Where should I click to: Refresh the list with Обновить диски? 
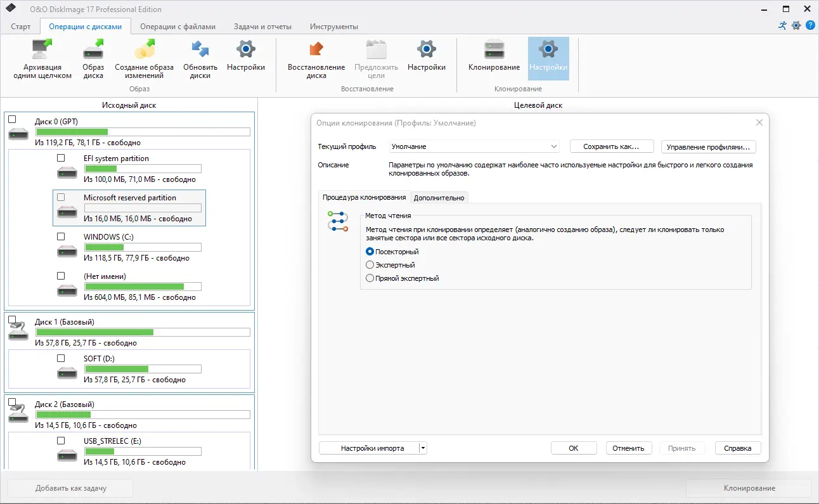200,58
